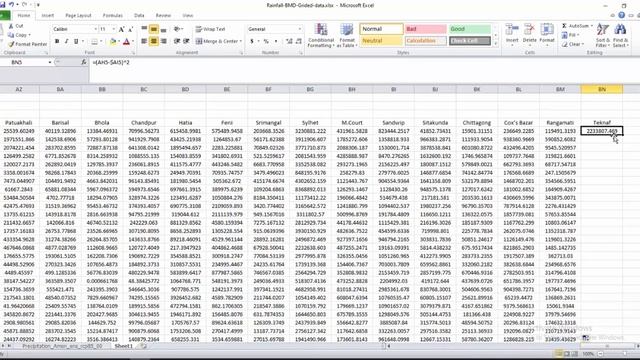Viewport: 640px width, 360px height.
Task: Click the Increase Indent icon
Action: coord(187,41)
